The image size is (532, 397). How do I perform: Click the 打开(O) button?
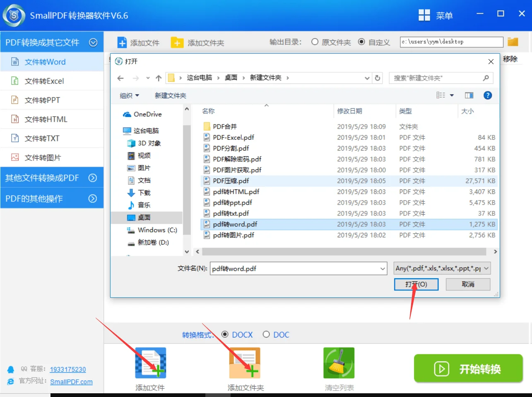(x=416, y=284)
